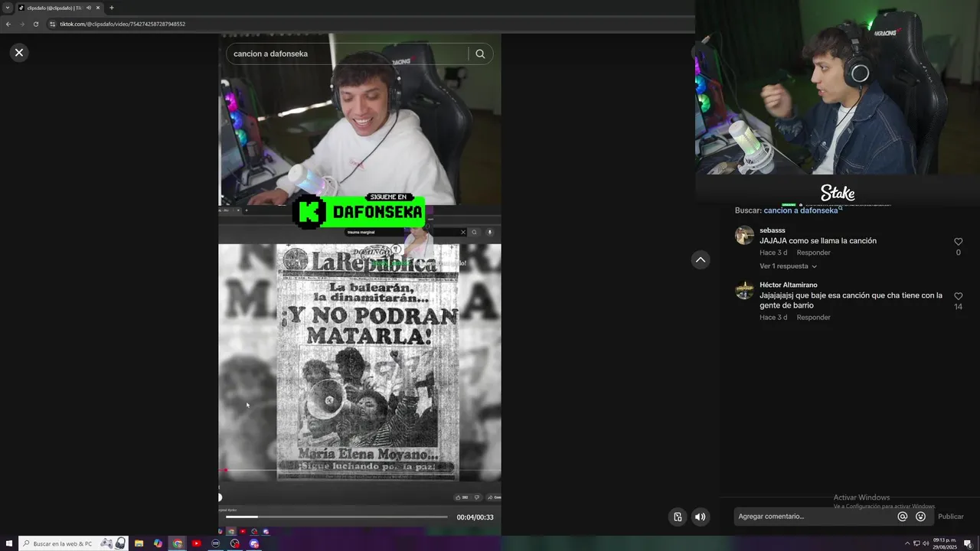Reload the TikTok page
This screenshot has width=980, height=551.
point(36,24)
